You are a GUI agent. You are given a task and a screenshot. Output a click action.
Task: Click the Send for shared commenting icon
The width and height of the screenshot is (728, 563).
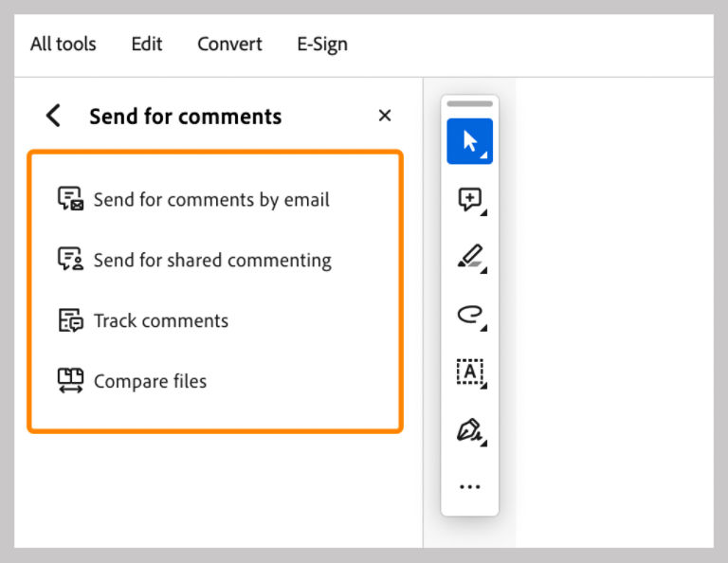70,259
